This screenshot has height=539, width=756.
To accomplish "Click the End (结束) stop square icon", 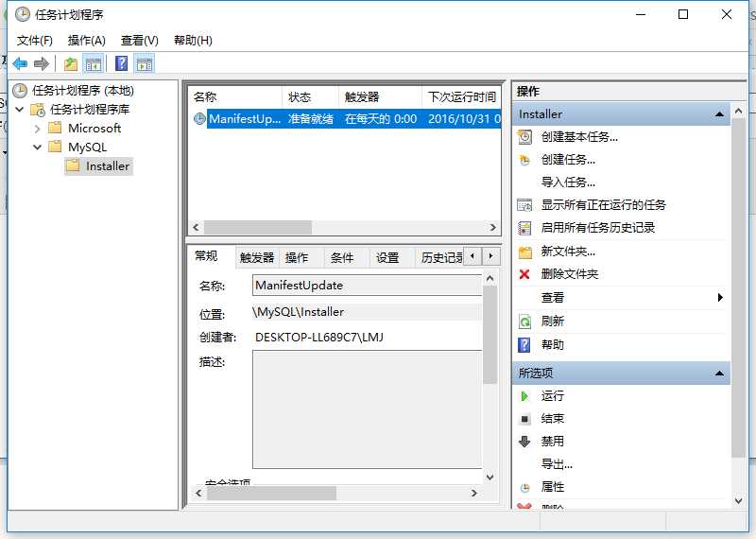I will tap(525, 419).
